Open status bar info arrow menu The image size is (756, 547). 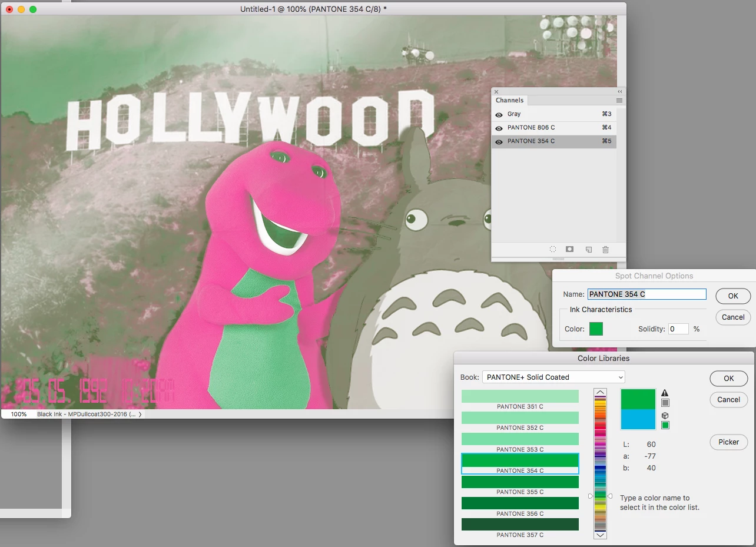pyautogui.click(x=140, y=415)
